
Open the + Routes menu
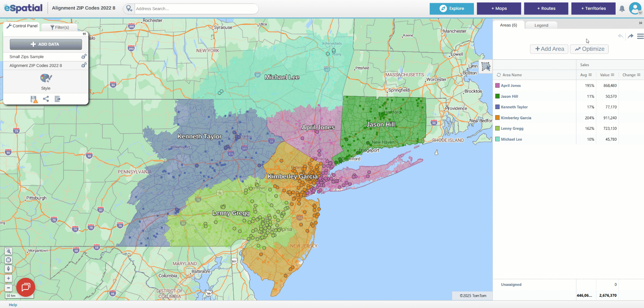[x=546, y=8]
